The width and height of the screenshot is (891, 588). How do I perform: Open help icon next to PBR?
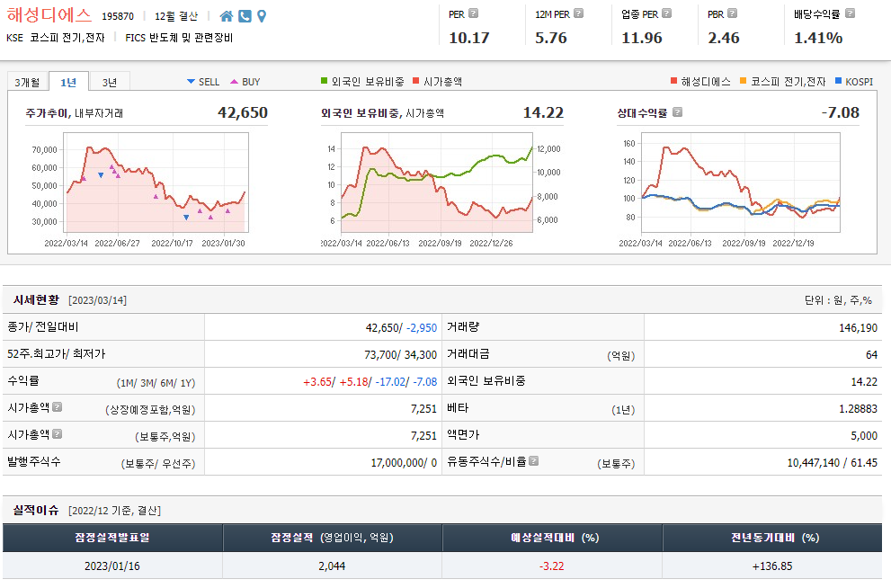[x=732, y=13]
